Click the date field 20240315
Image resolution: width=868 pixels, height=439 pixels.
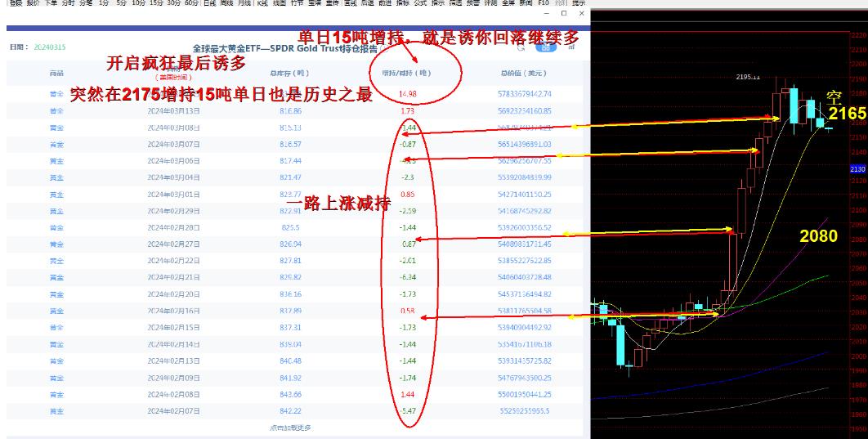(x=50, y=47)
